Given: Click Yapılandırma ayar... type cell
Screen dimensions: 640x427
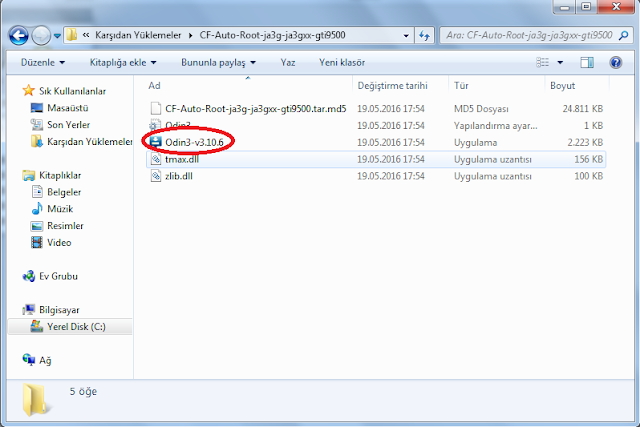Looking at the screenshot, I should (496, 126).
